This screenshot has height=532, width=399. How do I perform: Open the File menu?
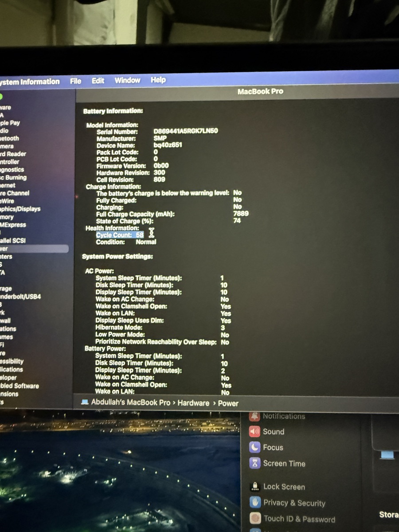75,81
